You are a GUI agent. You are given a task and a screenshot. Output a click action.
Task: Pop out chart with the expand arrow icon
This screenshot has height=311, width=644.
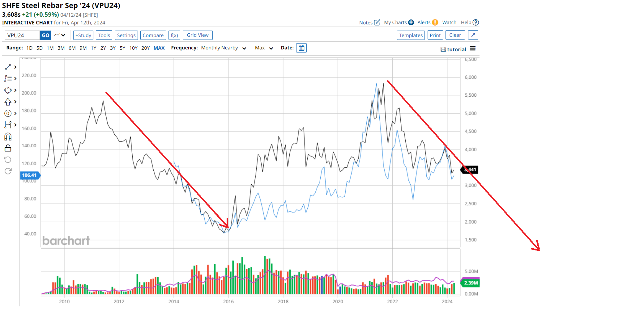pos(473,35)
